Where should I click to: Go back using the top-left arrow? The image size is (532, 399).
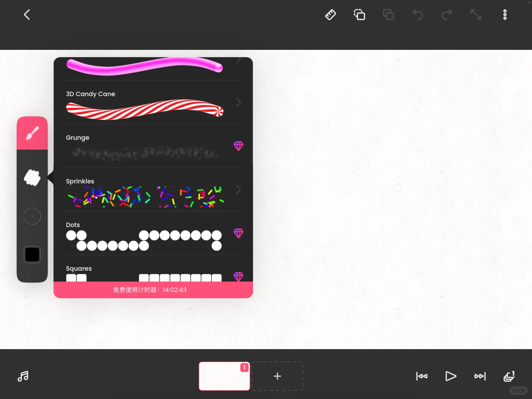click(x=27, y=15)
